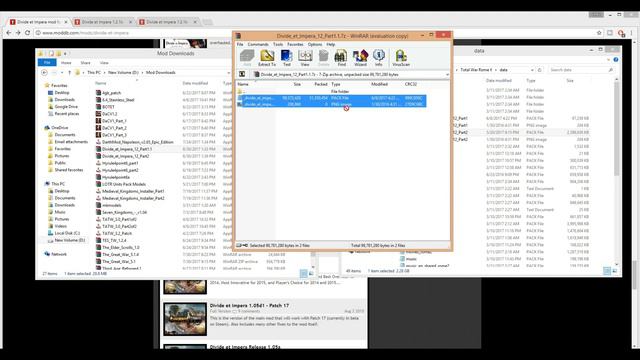The image size is (640, 360).
Task: Switch to large icons view in Mod Downloads
Action: (x=311, y=273)
